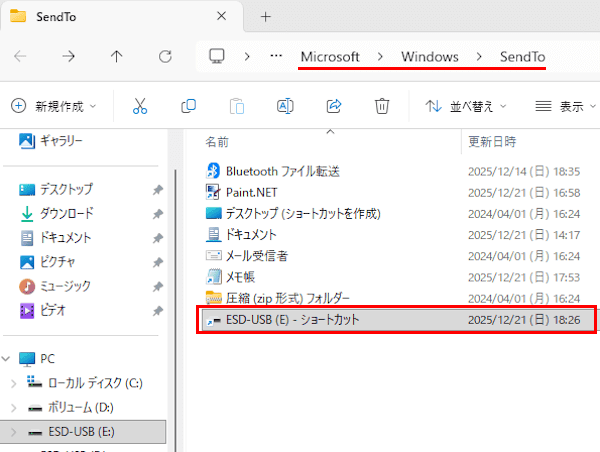Select ESD-USB (E:) drive in tree
The height and width of the screenshot is (452, 600).
tap(81, 432)
